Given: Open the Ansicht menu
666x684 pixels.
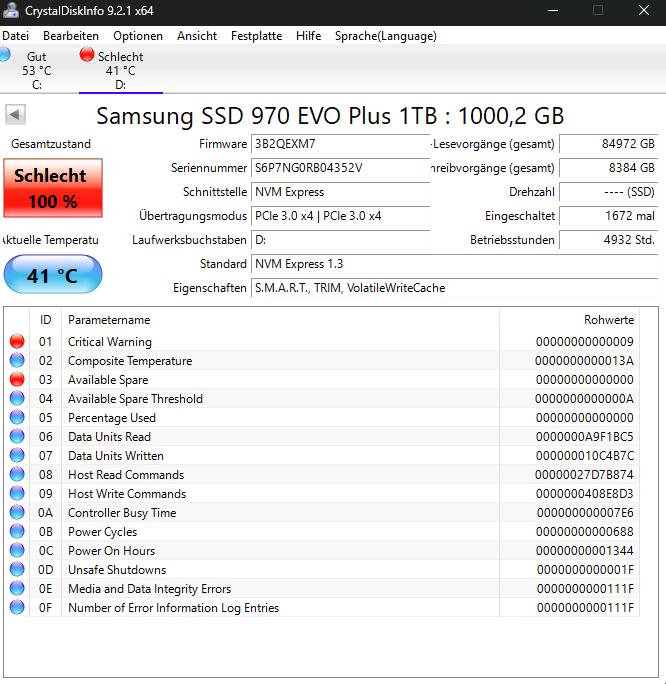Looking at the screenshot, I should (x=197, y=36).
